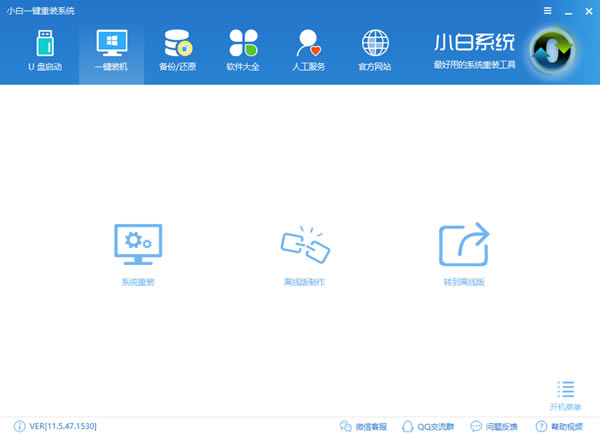This screenshot has height=436, width=600.
Task: Open the U盘启动 tab
Action: tap(45, 51)
